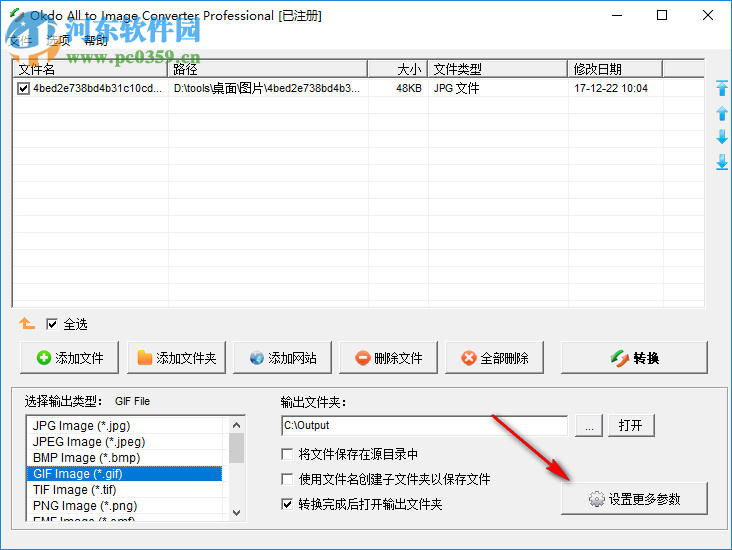
Task: Toggle the 全选 select-all checkbox
Action: click(51, 324)
